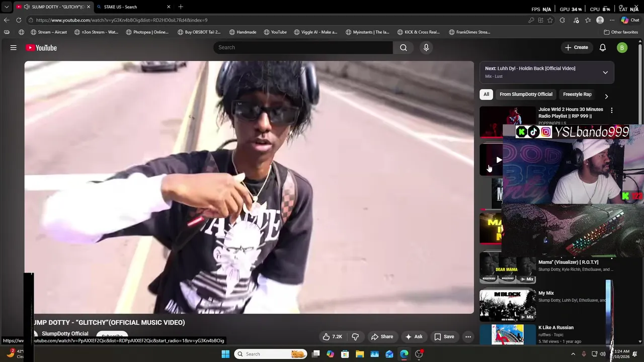Open the KICK & Cross Real bookmark
Viewport: 644px width, 362px height.
[x=419, y=32]
